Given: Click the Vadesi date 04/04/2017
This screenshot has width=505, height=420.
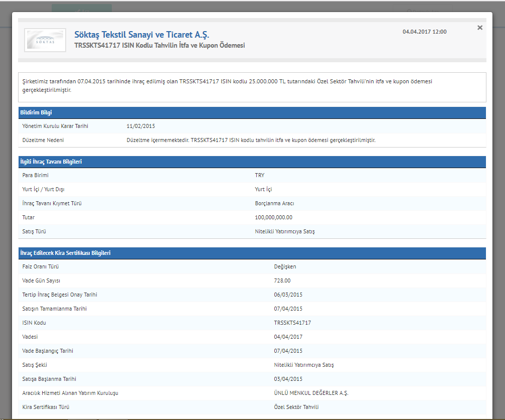Looking at the screenshot, I should click(288, 337).
